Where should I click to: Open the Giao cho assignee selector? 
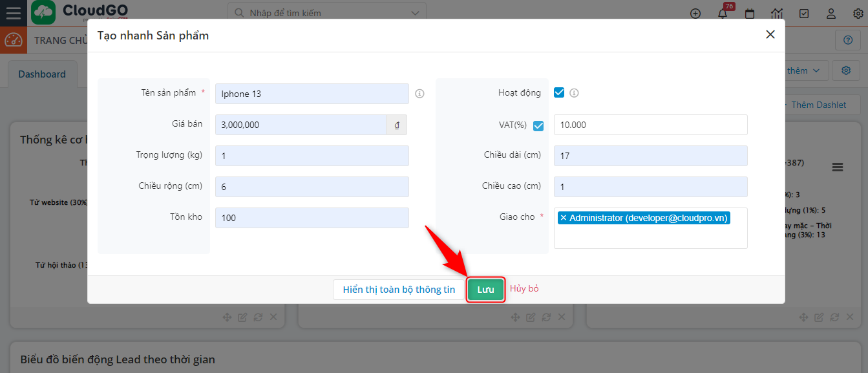point(650,237)
